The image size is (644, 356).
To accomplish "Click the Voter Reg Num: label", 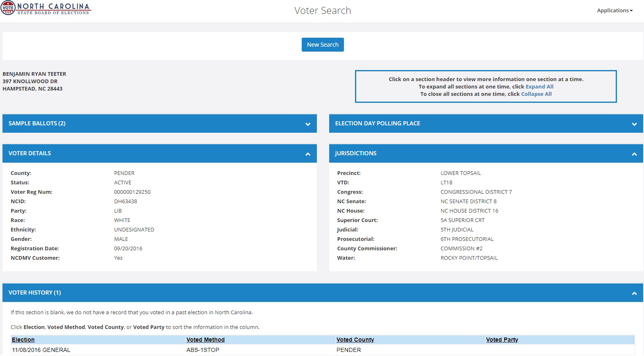I will tap(32, 192).
